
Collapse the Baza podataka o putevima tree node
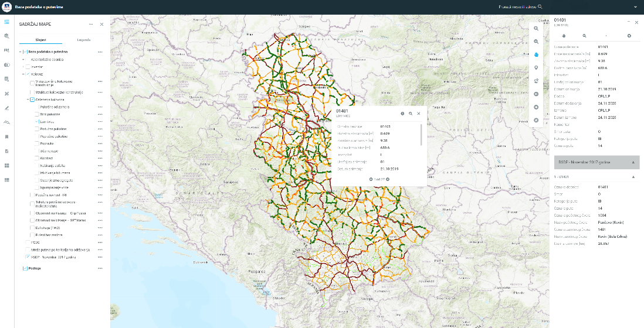click(x=20, y=52)
